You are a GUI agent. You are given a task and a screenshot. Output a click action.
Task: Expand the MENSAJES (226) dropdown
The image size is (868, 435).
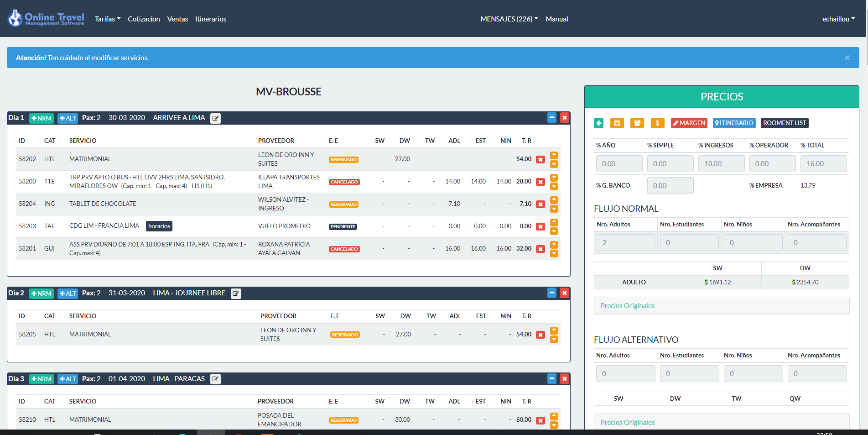coord(509,19)
